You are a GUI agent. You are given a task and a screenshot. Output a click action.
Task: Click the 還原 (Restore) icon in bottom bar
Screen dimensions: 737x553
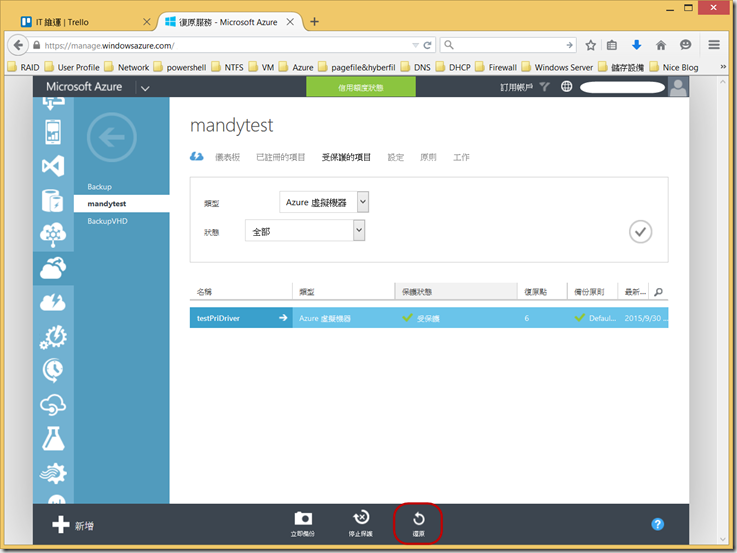[x=418, y=519]
